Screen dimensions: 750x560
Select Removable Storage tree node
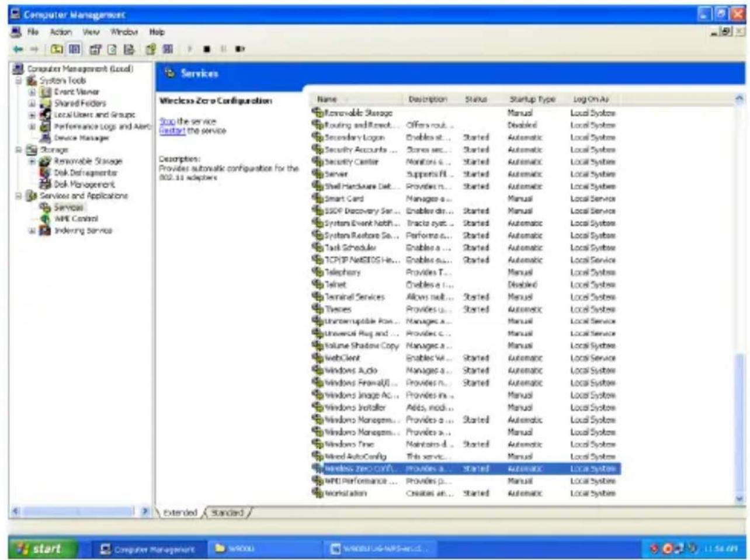pos(88,161)
